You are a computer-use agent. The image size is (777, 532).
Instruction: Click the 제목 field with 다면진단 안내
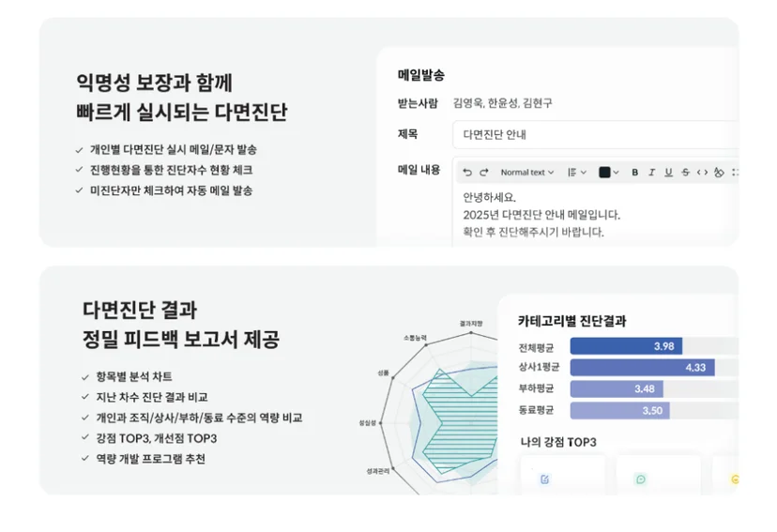pos(595,135)
